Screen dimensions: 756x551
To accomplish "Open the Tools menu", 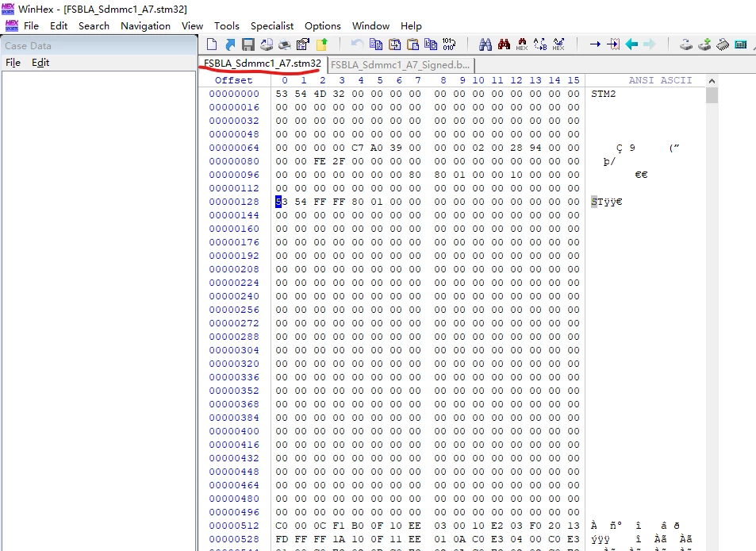I will pyautogui.click(x=227, y=26).
